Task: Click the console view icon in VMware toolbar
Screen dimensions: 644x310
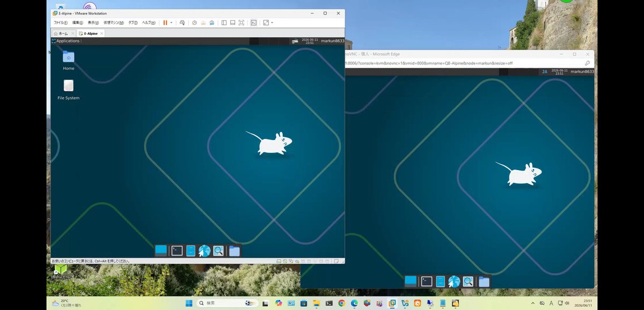Action: pyautogui.click(x=253, y=23)
